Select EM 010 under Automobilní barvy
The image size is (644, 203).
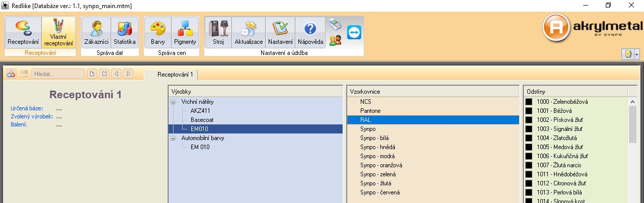[200, 147]
